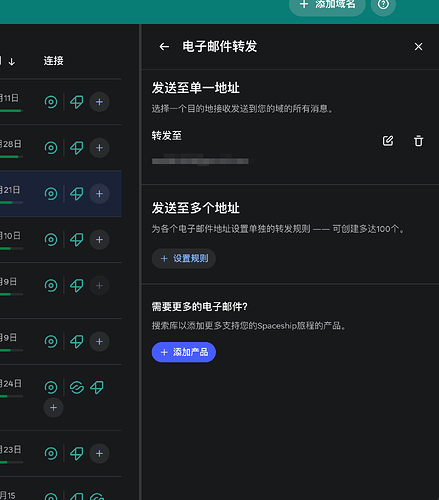Click the target icon in the 23日 row
The height and width of the screenshot is (500, 439).
51,453
